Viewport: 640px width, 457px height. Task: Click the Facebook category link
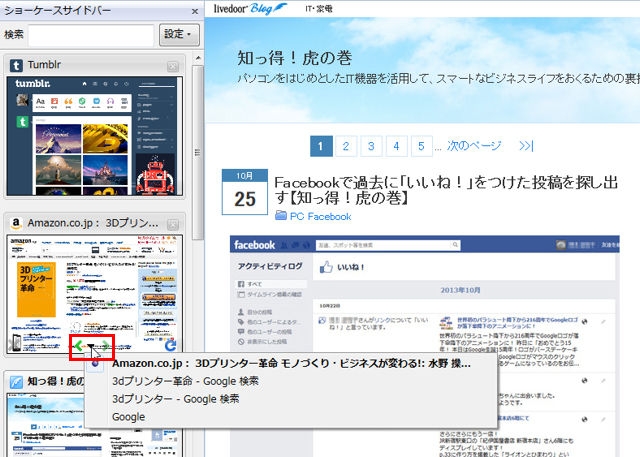pos(329,217)
